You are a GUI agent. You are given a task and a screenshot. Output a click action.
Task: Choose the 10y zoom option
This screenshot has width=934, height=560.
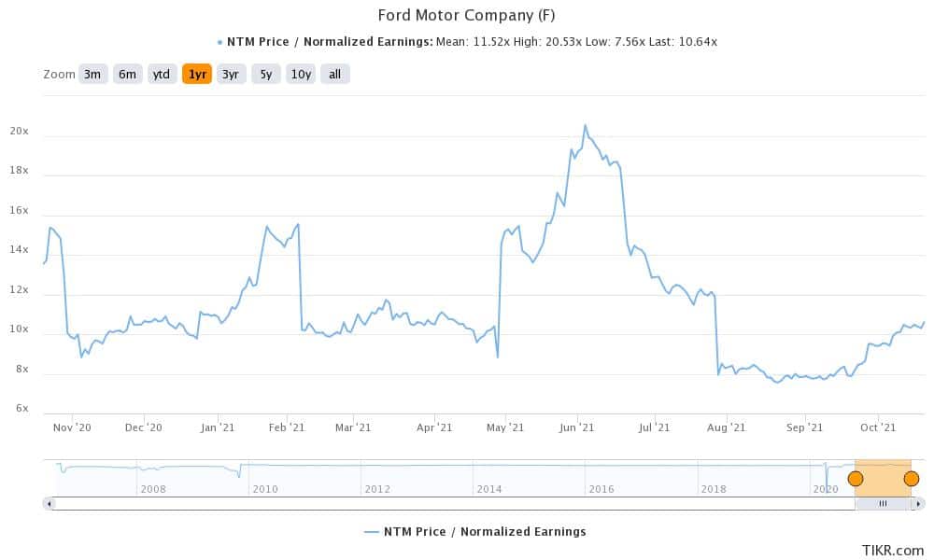tap(301, 75)
